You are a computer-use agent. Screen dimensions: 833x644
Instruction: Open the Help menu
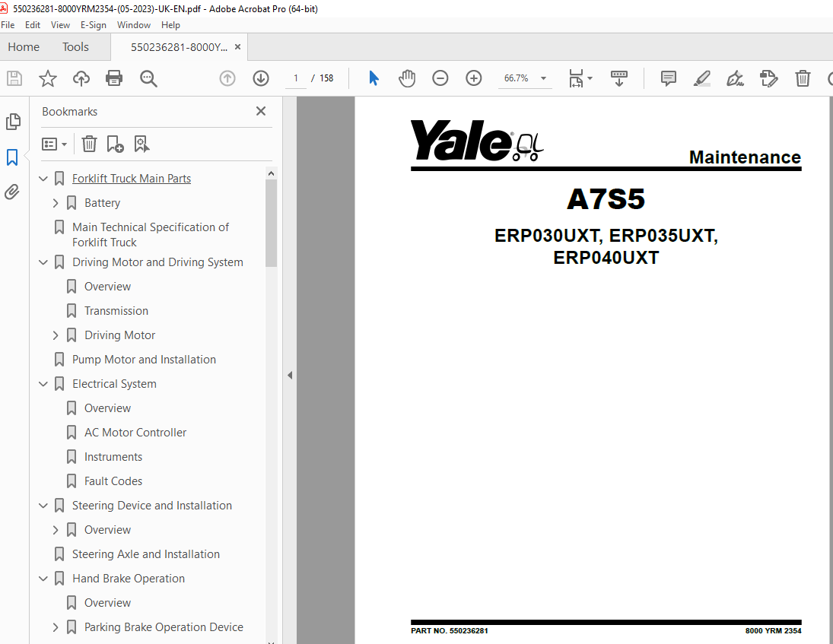point(170,25)
